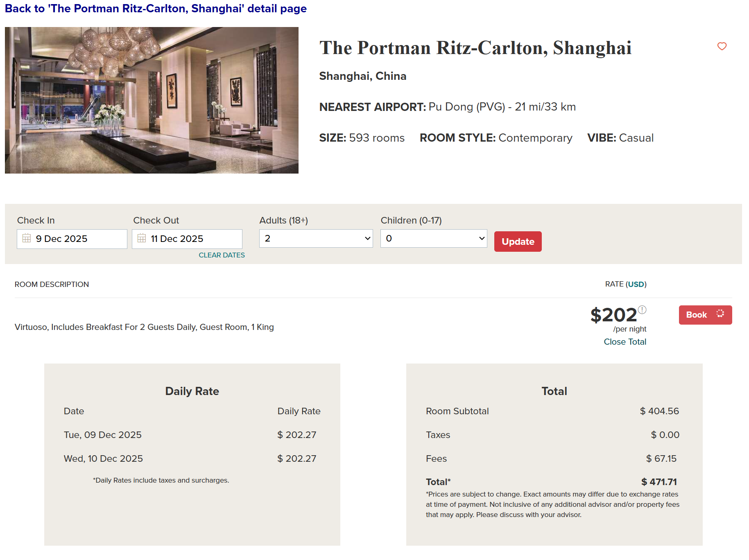Click the Check Out calendar icon
Viewport: 749px width, 560px height.
142,238
